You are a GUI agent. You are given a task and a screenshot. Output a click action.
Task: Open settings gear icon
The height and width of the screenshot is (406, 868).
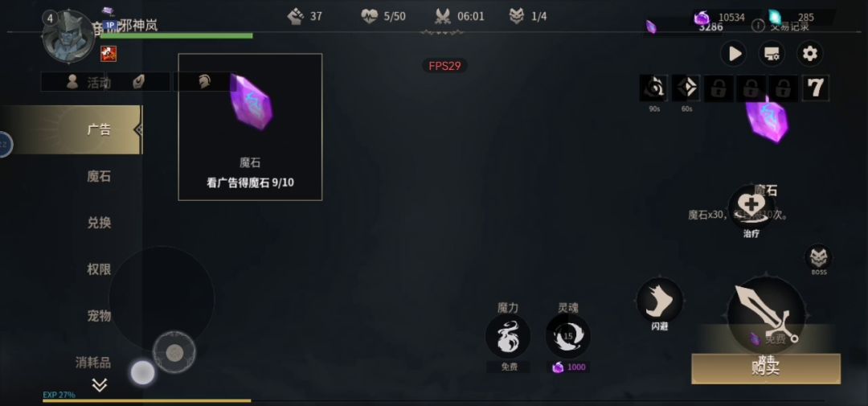tap(810, 54)
